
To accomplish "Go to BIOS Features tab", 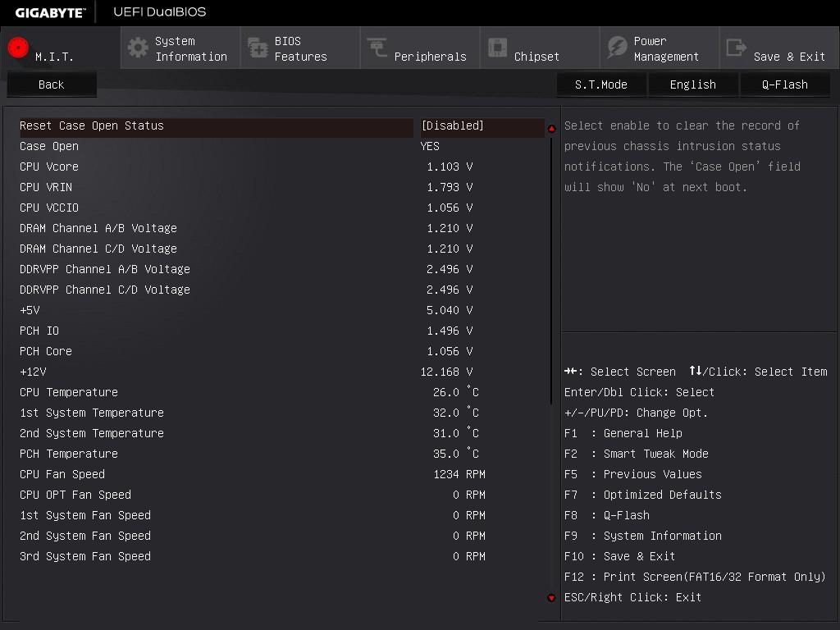I will (300, 48).
